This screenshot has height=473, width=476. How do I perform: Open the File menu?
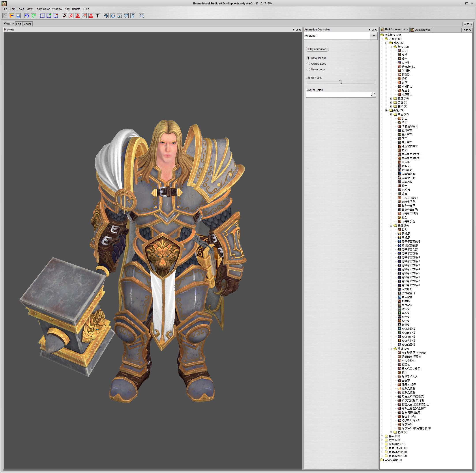click(5, 9)
